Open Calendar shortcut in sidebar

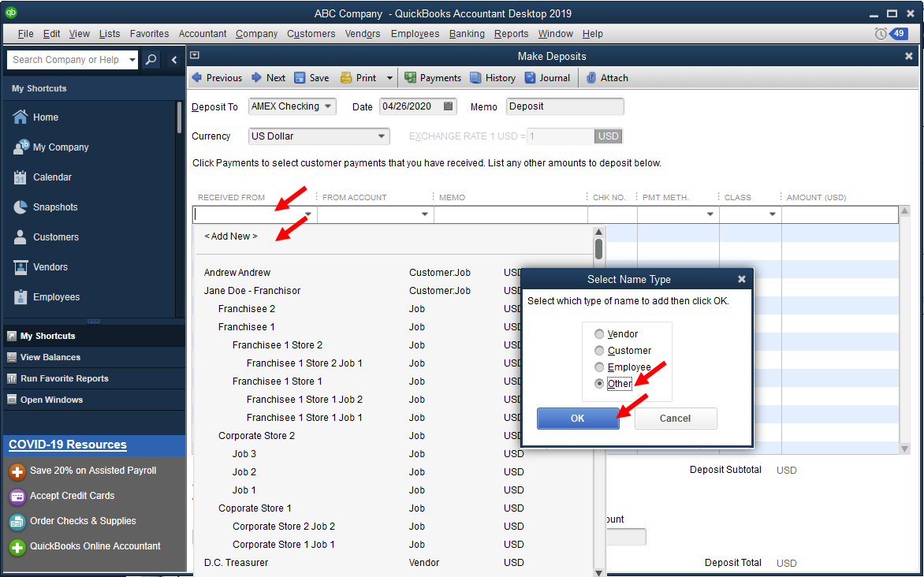[x=42, y=177]
